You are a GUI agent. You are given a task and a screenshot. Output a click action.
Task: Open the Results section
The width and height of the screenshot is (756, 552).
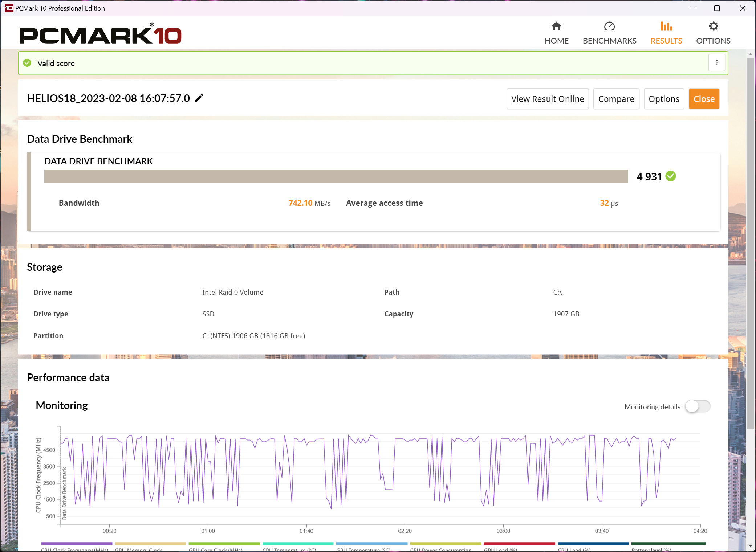point(666,33)
